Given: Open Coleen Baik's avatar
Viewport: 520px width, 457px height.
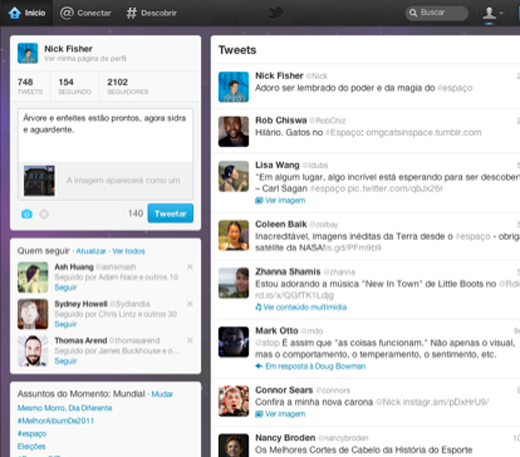Looking at the screenshot, I should point(233,235).
